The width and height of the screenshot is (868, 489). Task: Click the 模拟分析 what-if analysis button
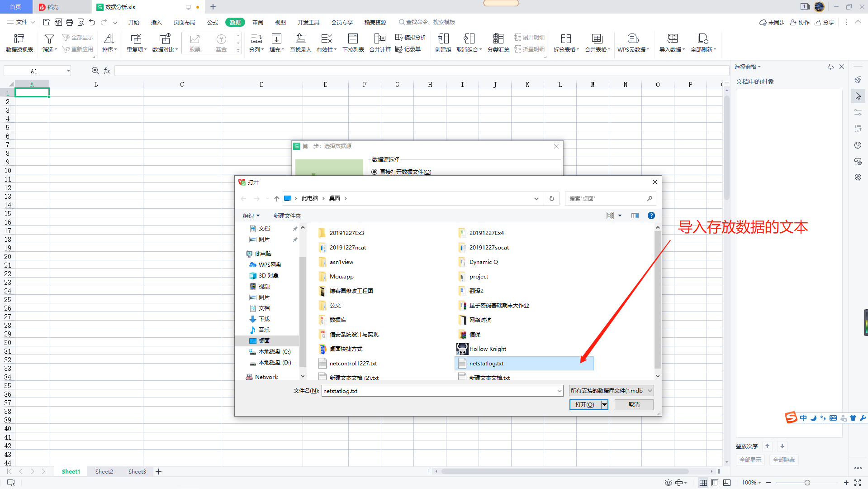pyautogui.click(x=411, y=37)
